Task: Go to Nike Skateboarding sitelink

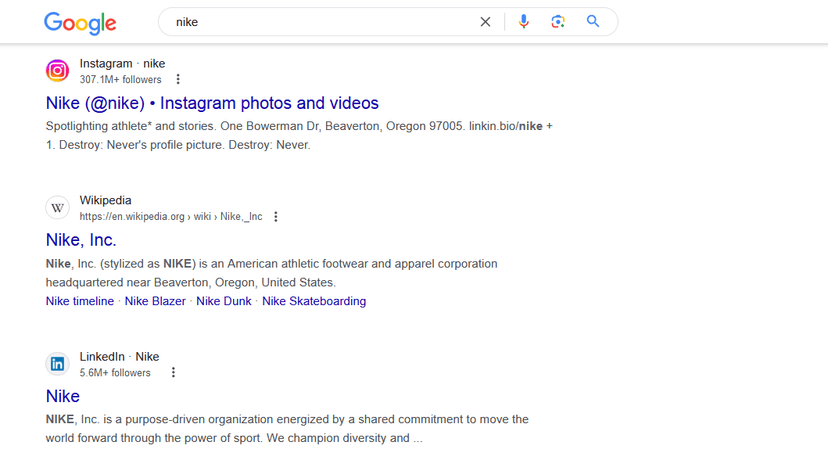Action: (314, 301)
